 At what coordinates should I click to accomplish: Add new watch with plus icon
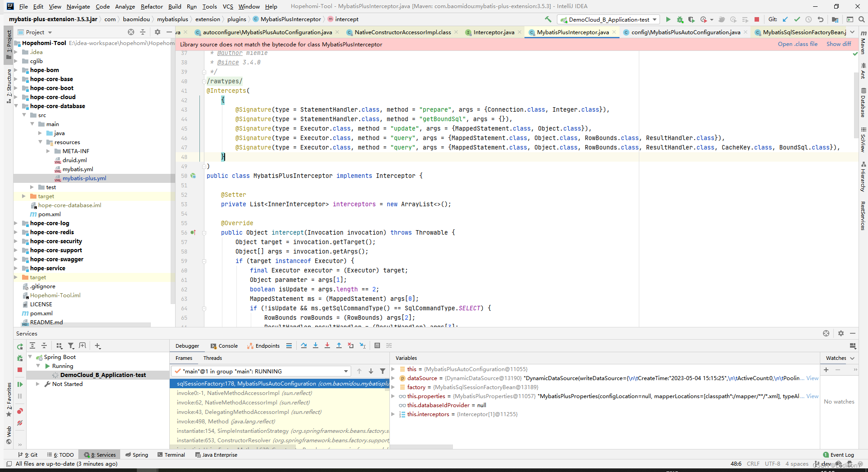(x=826, y=369)
